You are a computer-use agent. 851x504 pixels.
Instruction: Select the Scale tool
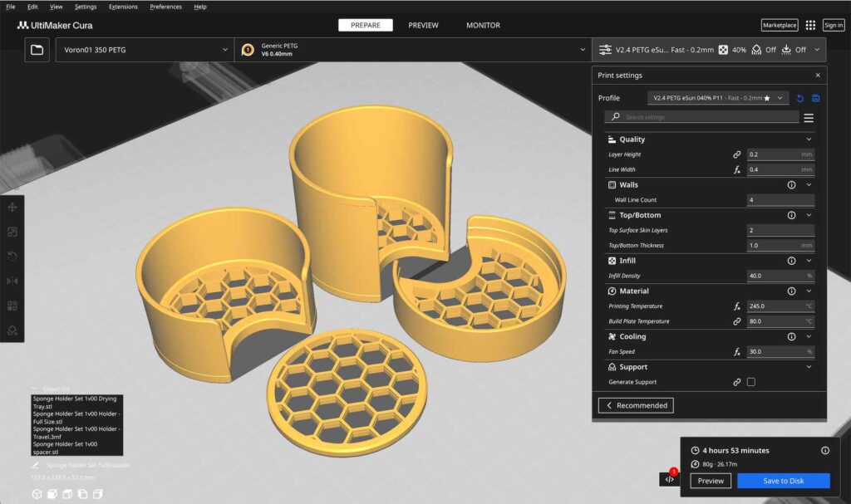[12, 232]
